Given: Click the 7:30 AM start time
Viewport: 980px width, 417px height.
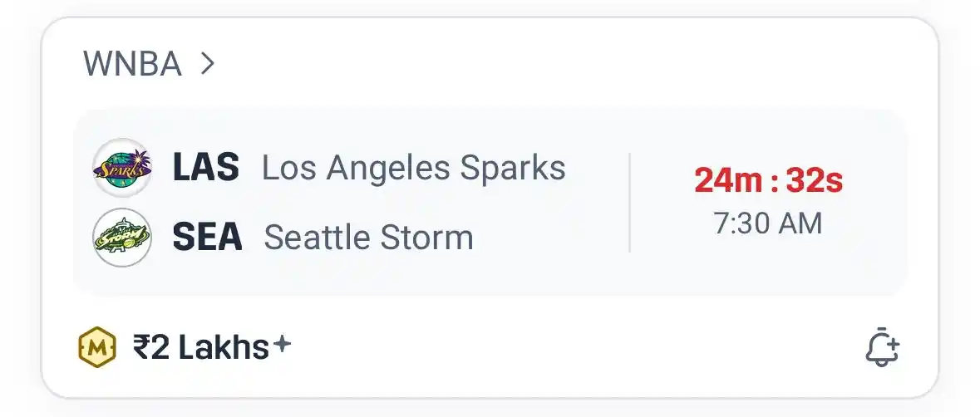Looking at the screenshot, I should click(768, 223).
